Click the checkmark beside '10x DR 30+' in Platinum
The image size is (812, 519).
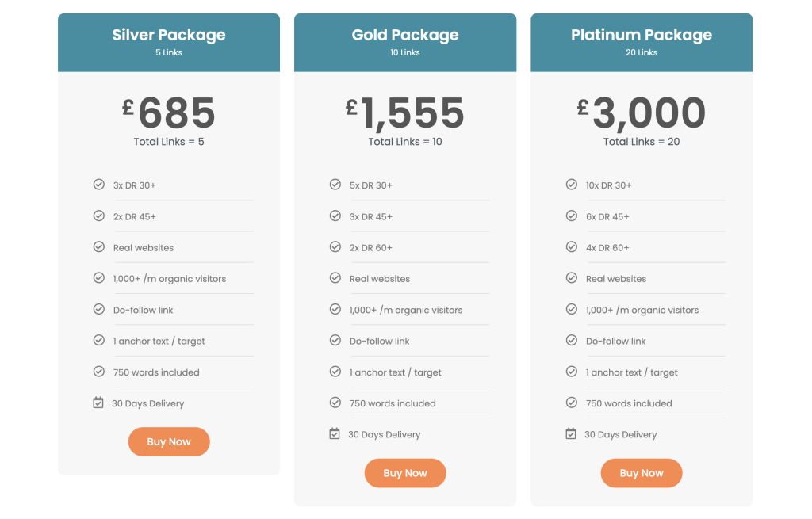571,184
